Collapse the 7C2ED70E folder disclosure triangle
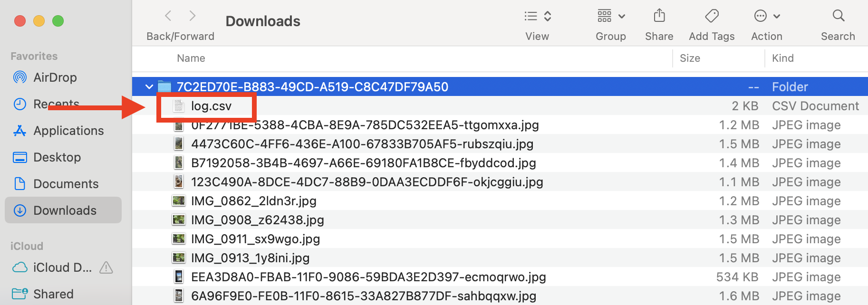The height and width of the screenshot is (305, 868). click(149, 86)
